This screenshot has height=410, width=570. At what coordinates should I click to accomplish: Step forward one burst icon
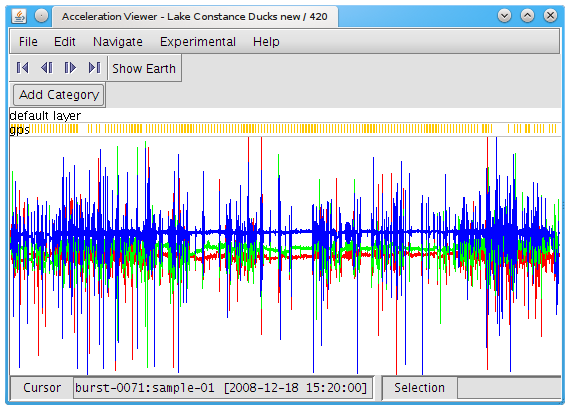tap(70, 68)
